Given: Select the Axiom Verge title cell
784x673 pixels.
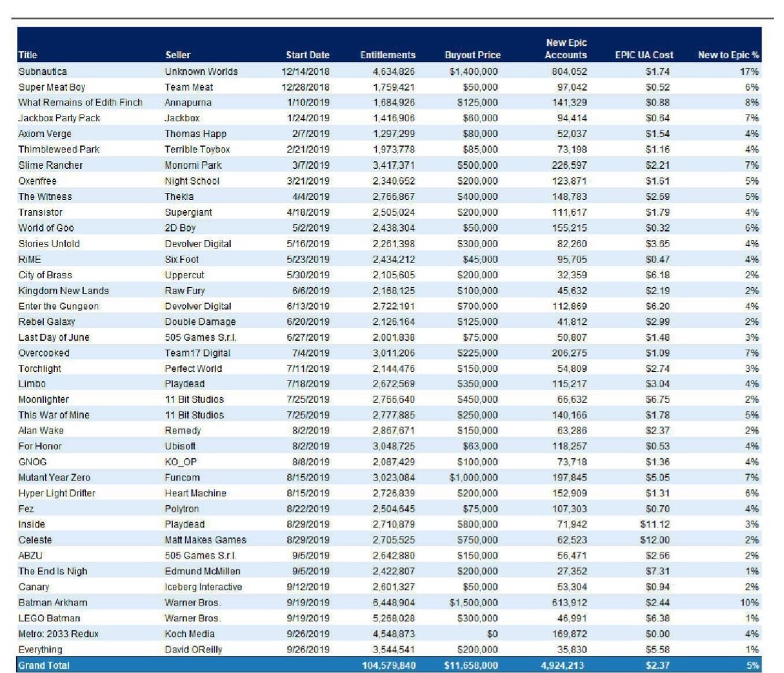Looking at the screenshot, I should click(x=45, y=134).
